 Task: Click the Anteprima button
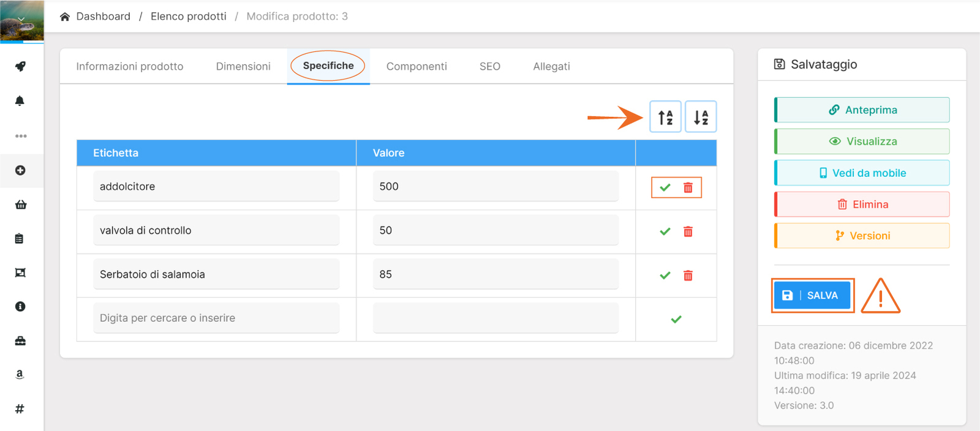coord(862,110)
